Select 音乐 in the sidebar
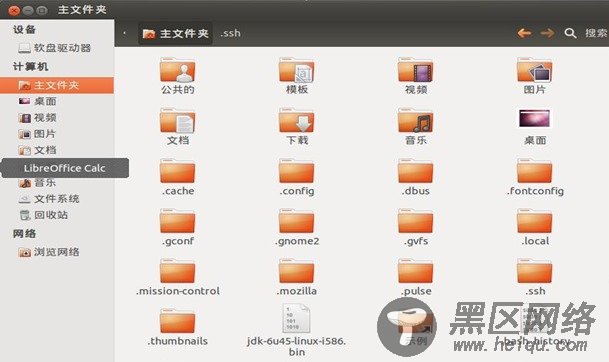This screenshot has height=362, width=609. (57, 183)
